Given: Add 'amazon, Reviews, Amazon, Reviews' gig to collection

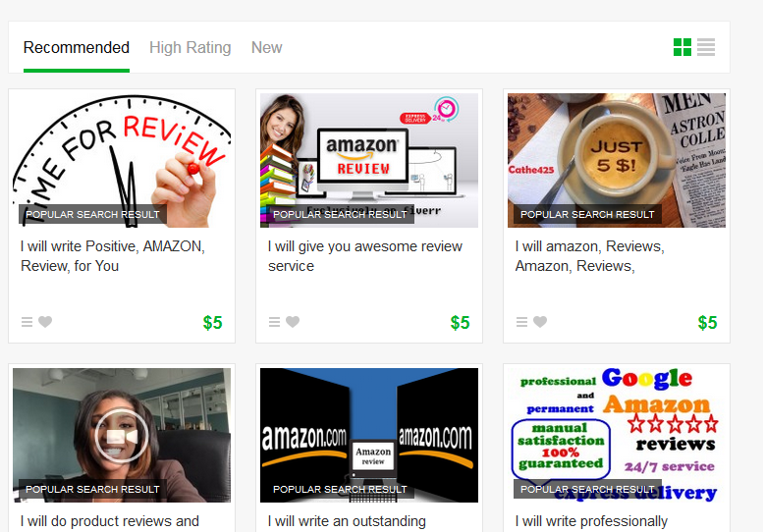Looking at the screenshot, I should [x=521, y=322].
